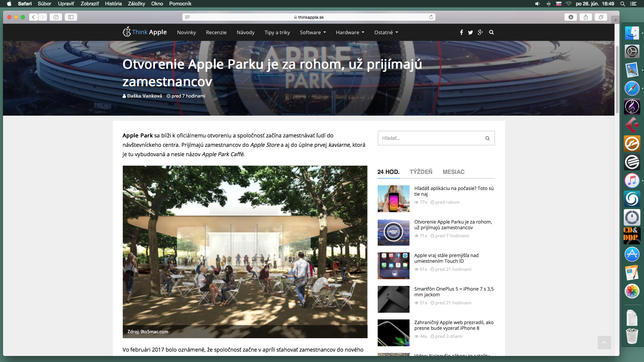Expand the Software dropdown menu
Viewport: 644px width, 362px height.
click(313, 33)
